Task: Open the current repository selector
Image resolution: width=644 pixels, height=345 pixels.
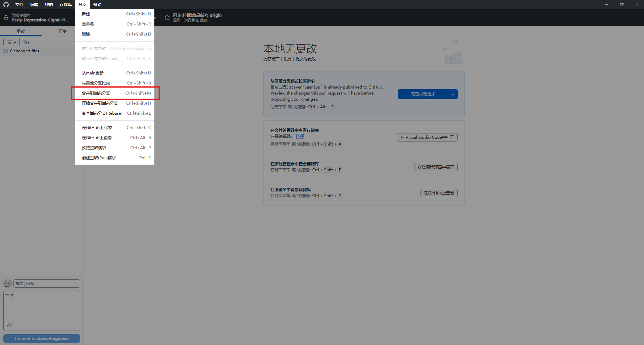Action: click(x=40, y=18)
